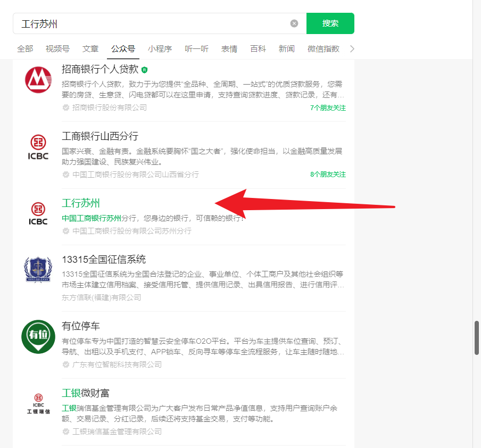Click the vertical scrollbar thumb
The image size is (481, 448).
(477, 338)
